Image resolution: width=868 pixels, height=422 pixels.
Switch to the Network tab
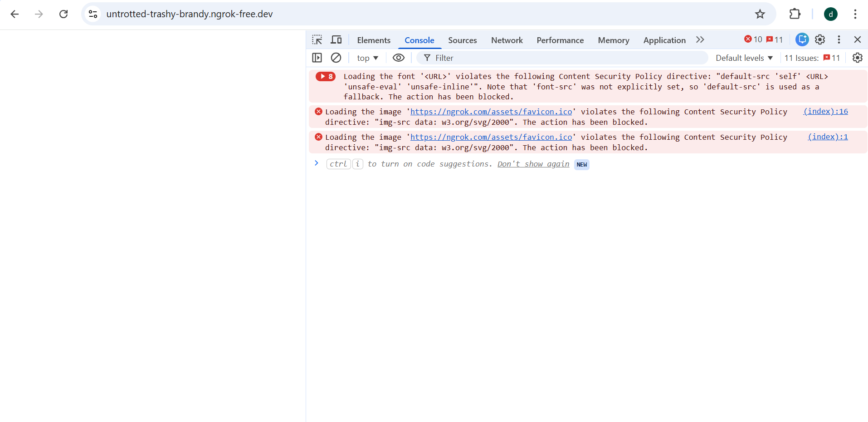coord(507,40)
